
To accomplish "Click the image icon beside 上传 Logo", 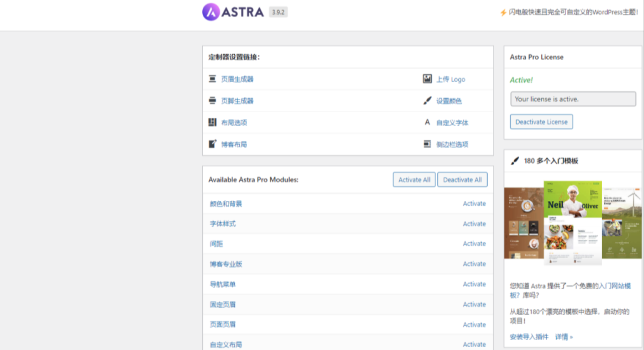I will pyautogui.click(x=427, y=79).
